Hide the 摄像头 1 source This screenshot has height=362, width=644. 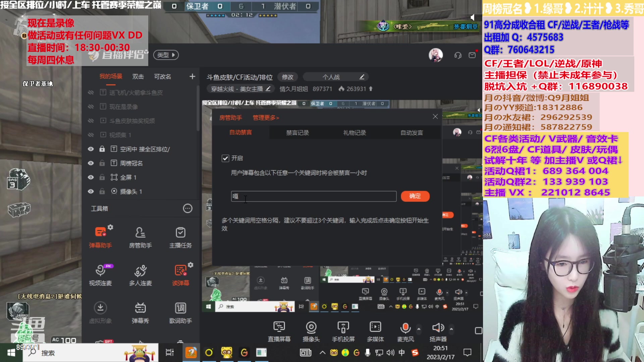coord(91,191)
